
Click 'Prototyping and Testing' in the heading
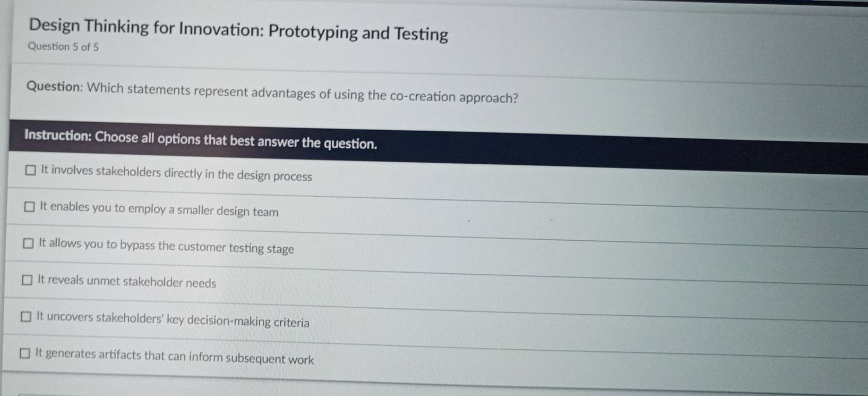[358, 33]
